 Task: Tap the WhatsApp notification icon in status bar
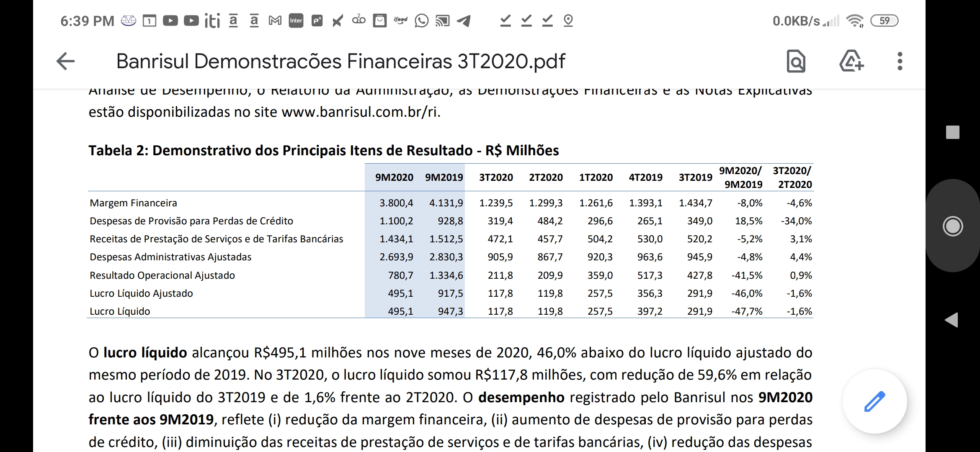(421, 21)
